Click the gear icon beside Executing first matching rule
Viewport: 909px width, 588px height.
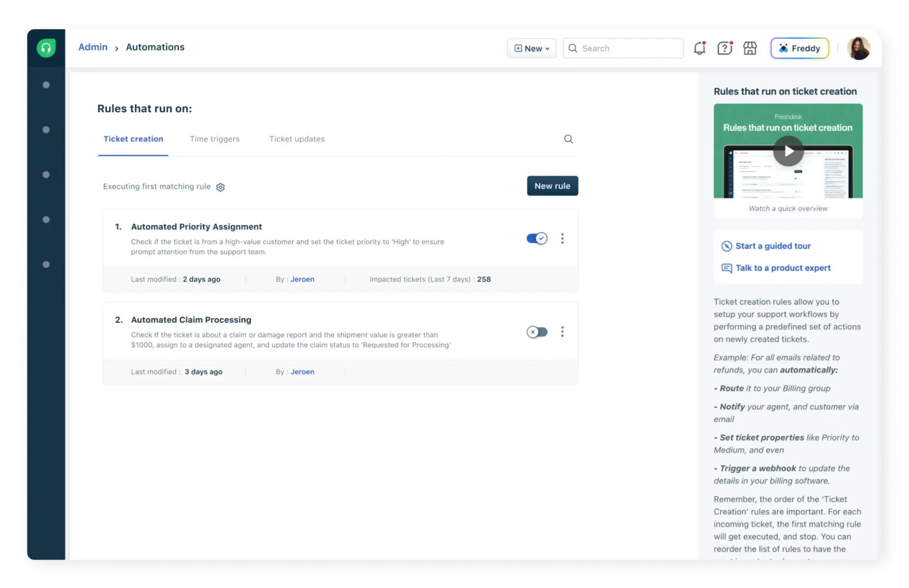(x=221, y=187)
